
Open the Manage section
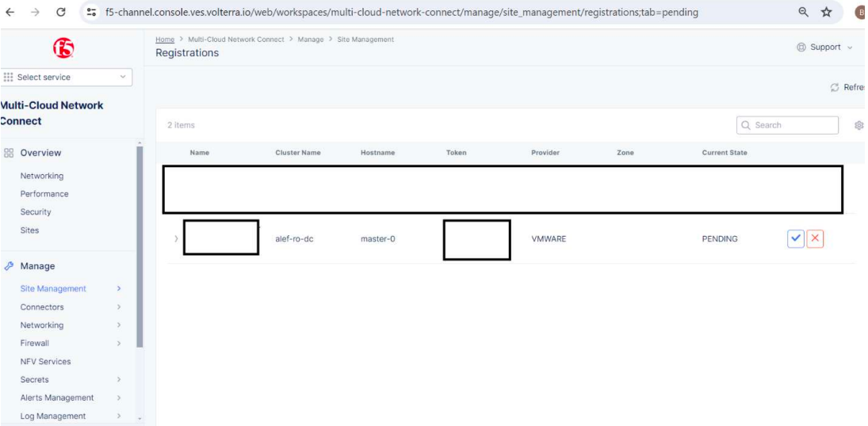[x=37, y=266]
